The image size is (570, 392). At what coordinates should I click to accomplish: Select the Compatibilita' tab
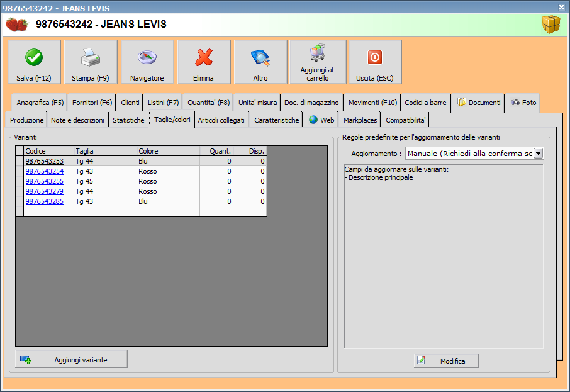click(x=405, y=120)
